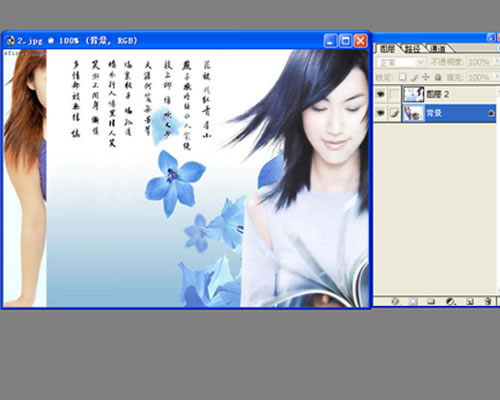Viewport: 500px width, 400px height.
Task: Click the delete layer trash icon
Action: click(488, 301)
